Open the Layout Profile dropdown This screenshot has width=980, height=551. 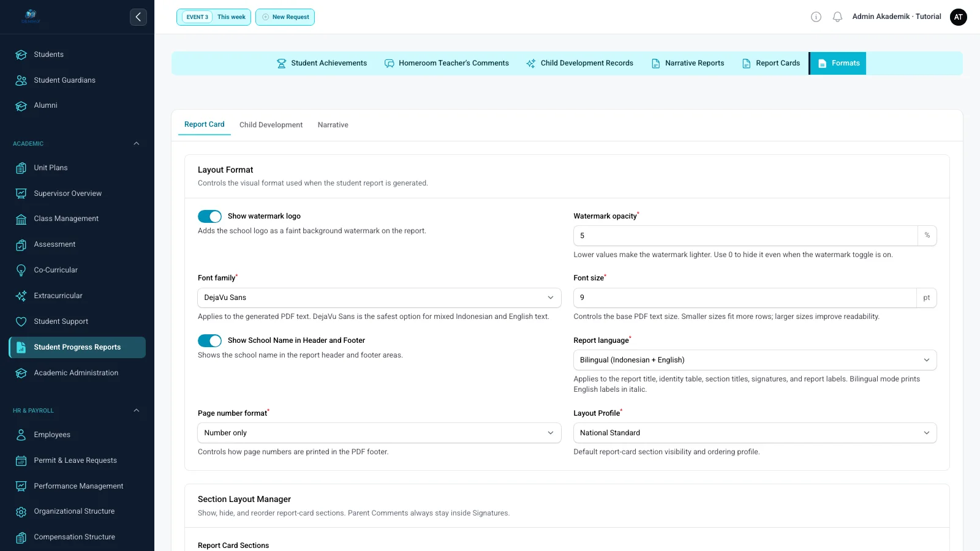pos(755,433)
